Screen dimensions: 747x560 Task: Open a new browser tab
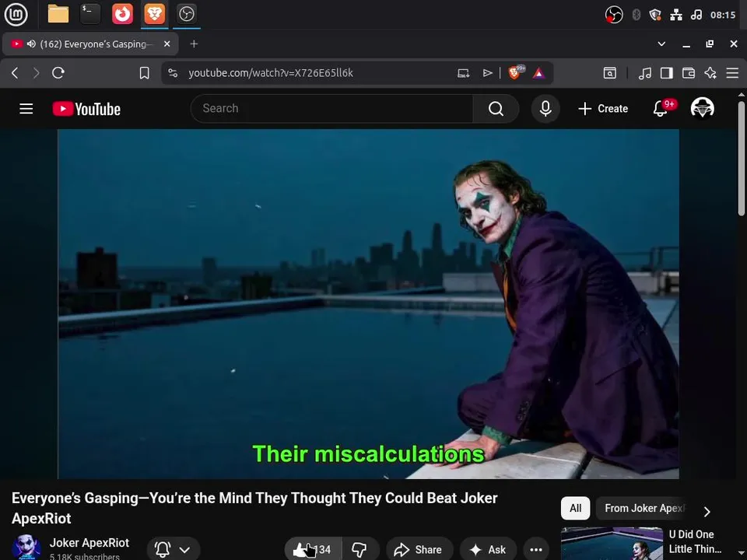pyautogui.click(x=194, y=44)
